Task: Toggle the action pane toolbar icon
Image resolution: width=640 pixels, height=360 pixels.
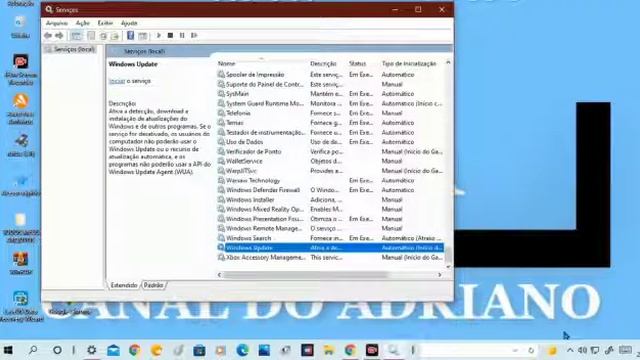Action: tap(142, 36)
